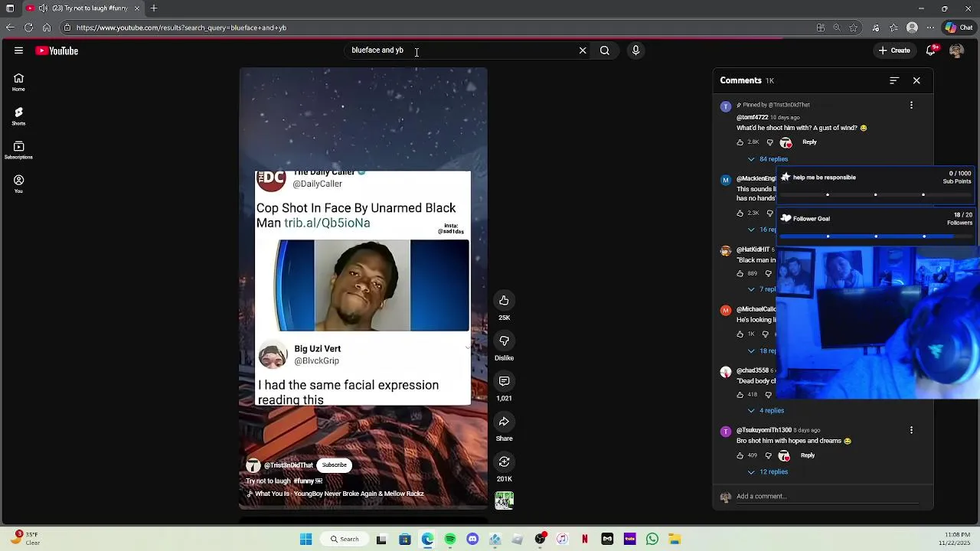Open Copilot Chat in the browser
The height and width of the screenshot is (551, 980).
pyautogui.click(x=959, y=28)
